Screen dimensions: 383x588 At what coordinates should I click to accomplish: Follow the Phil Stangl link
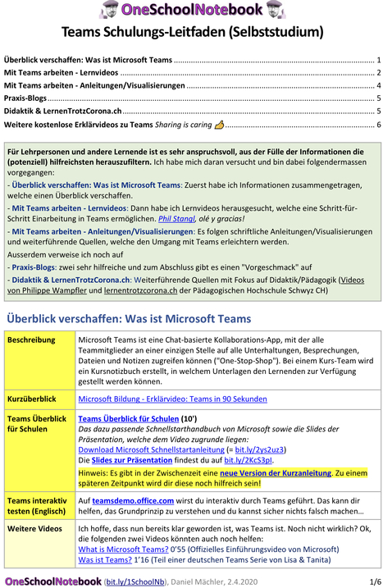176,219
